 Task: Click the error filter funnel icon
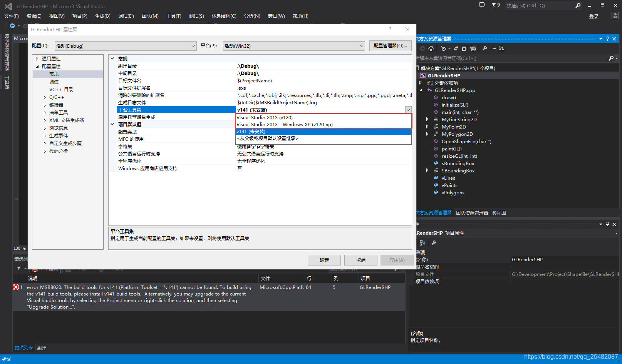pos(19,268)
